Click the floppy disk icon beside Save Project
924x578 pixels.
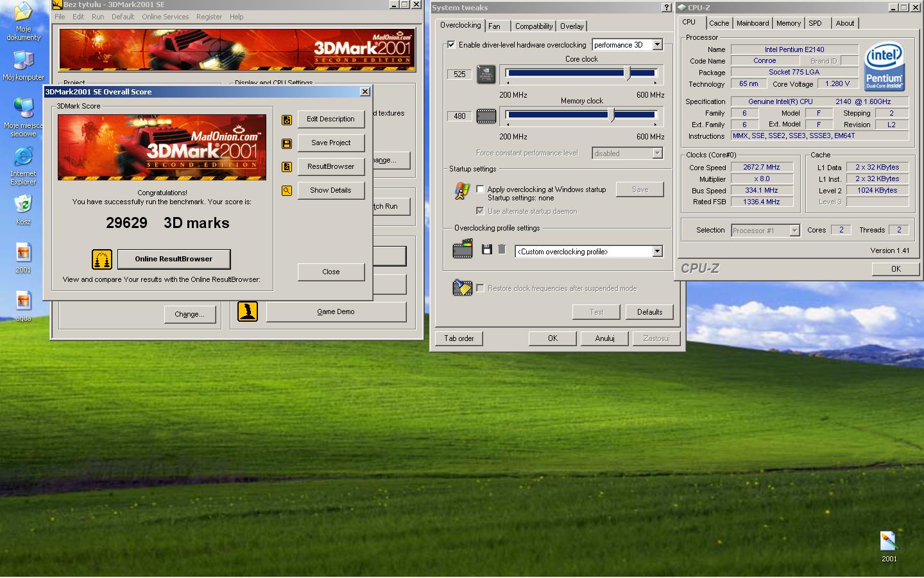pyautogui.click(x=287, y=143)
